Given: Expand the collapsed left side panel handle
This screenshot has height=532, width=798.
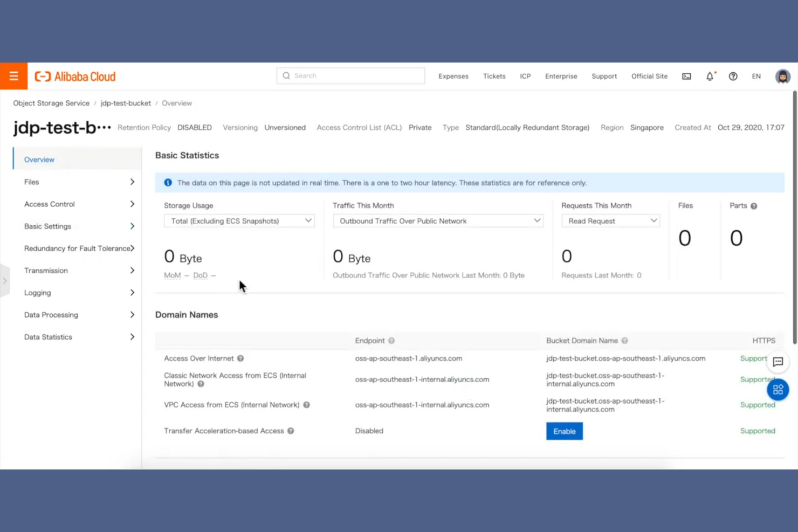Looking at the screenshot, I should click(5, 280).
